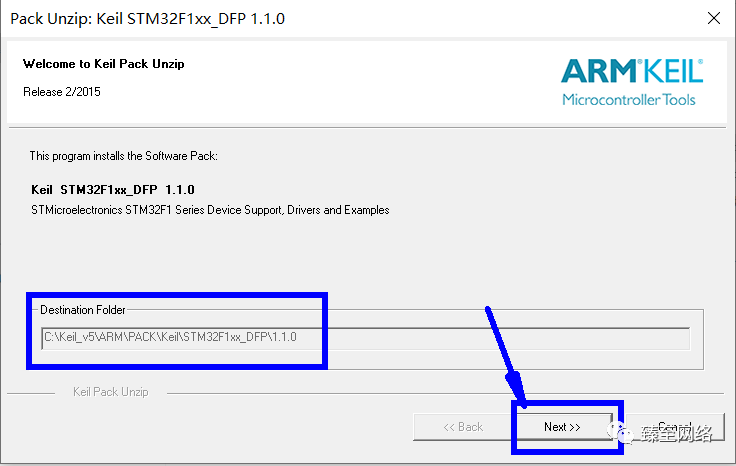Screen dimensions: 736x466
Task: Click the 'Release 2/2015' text
Action: [62, 92]
